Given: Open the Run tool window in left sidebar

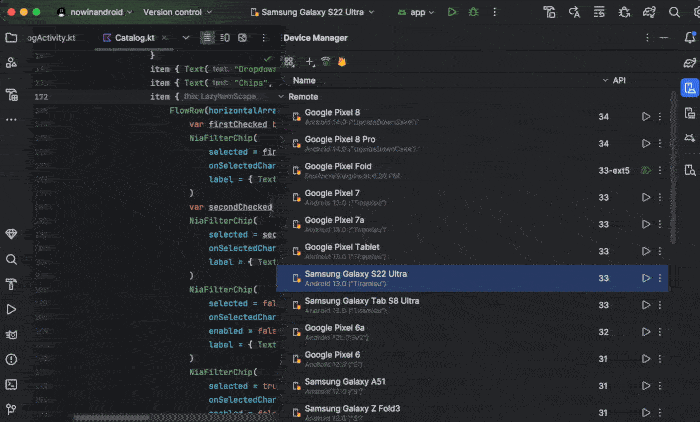Looking at the screenshot, I should (11, 309).
